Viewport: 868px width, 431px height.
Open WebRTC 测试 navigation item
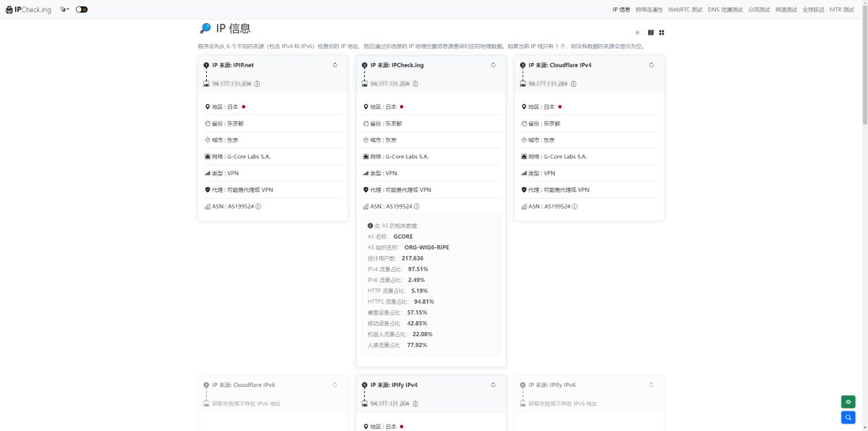click(685, 9)
